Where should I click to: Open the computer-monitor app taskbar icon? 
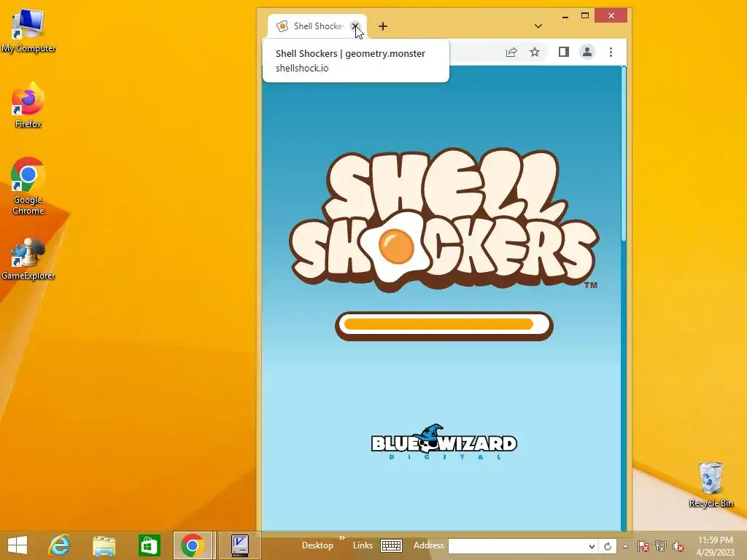coord(239,545)
